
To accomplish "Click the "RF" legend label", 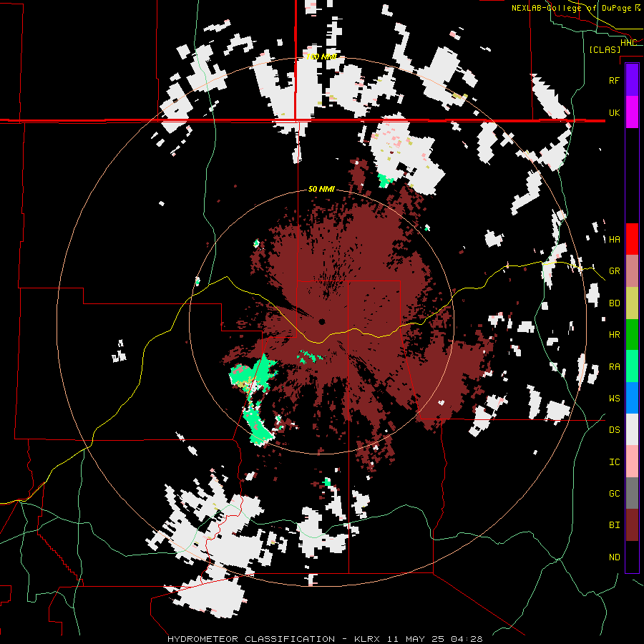I will [x=614, y=80].
